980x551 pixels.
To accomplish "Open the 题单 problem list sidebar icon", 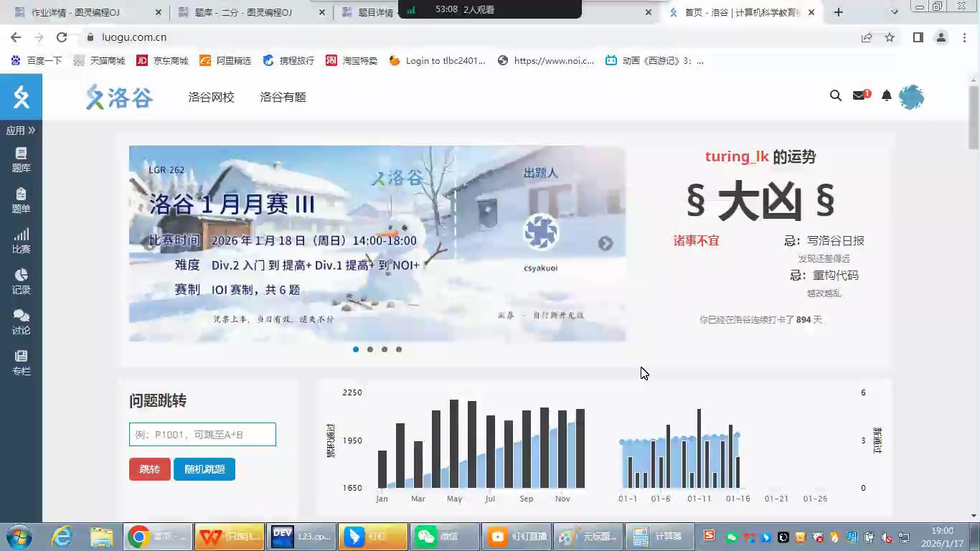I will pyautogui.click(x=21, y=200).
